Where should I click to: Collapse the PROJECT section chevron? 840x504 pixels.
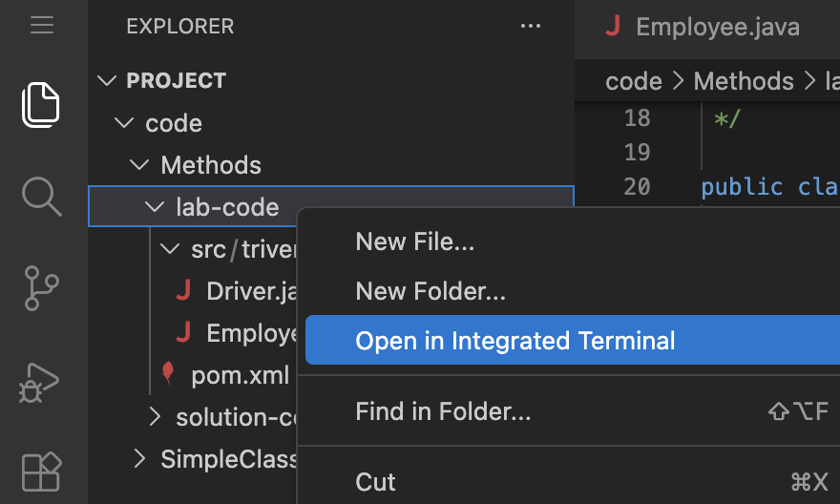coord(107,81)
